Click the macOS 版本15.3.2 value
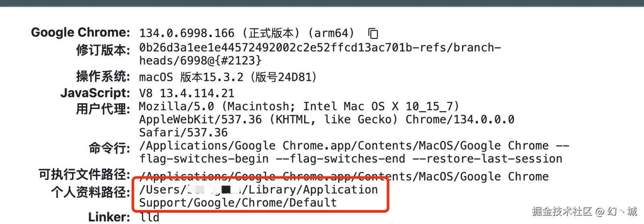This screenshot has width=644, height=224. tap(228, 77)
